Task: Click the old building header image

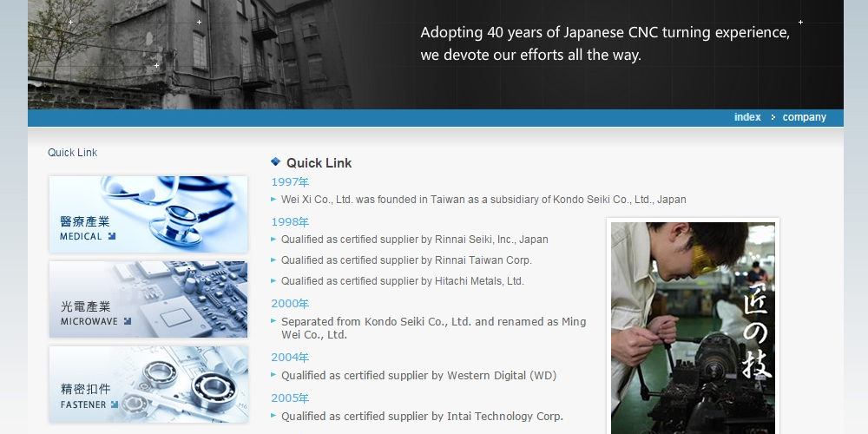Action: [x=191, y=54]
